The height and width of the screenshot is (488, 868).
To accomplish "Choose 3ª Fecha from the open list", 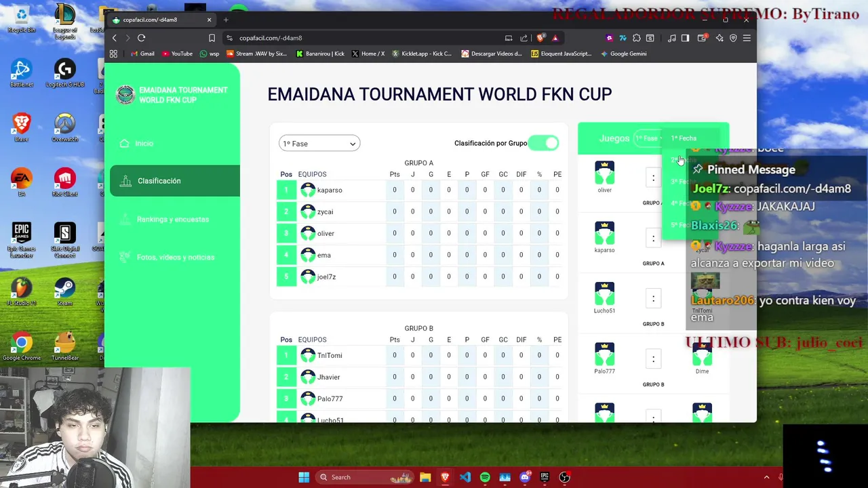I will [x=679, y=182].
